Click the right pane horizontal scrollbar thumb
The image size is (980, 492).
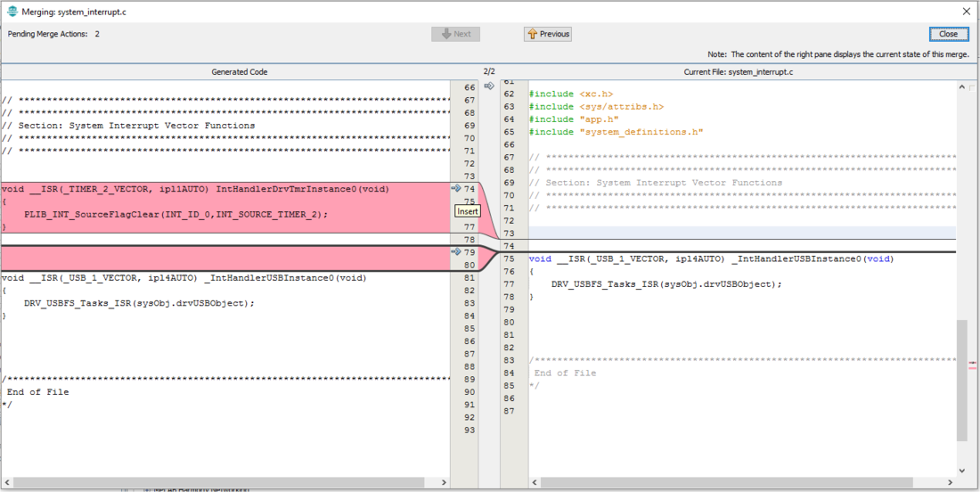(727, 482)
